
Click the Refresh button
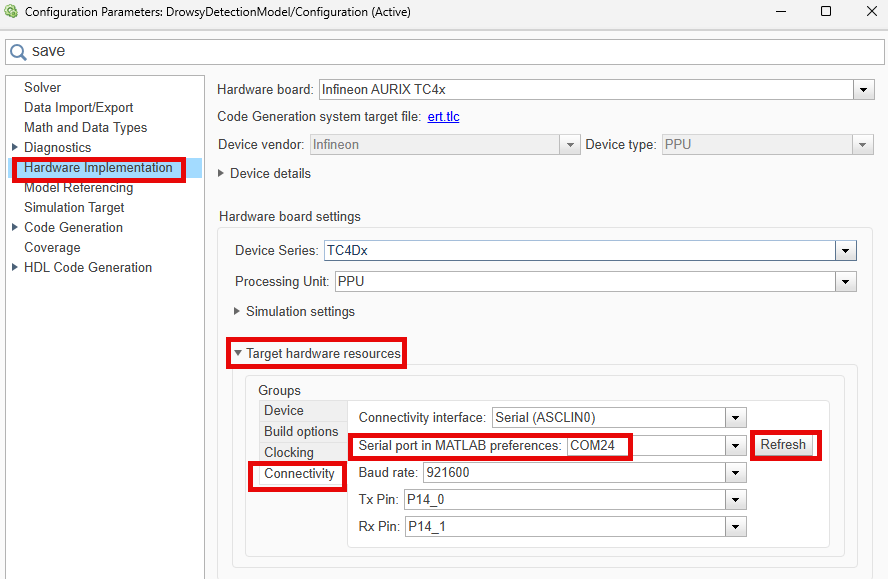[x=783, y=445]
